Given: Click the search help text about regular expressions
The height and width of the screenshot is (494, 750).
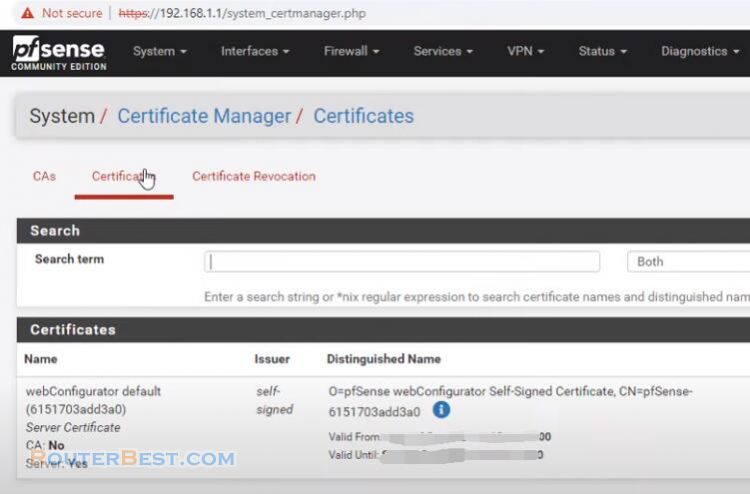Looking at the screenshot, I should [477, 297].
